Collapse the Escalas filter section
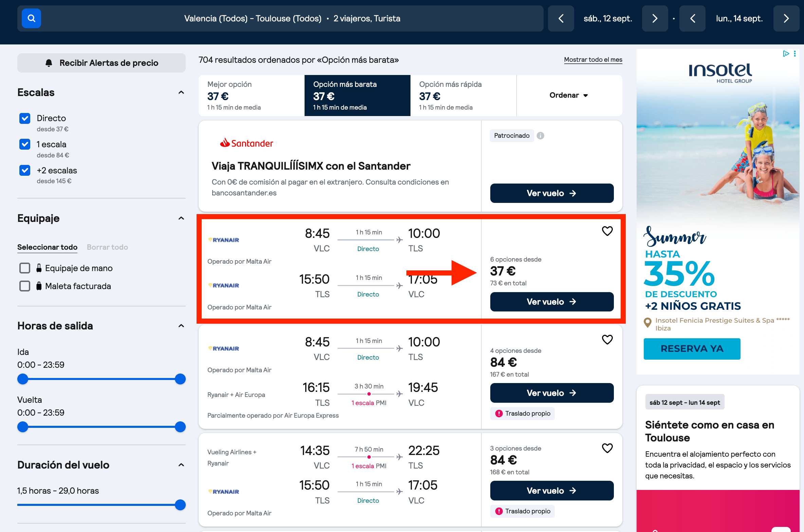The image size is (804, 532). (181, 92)
